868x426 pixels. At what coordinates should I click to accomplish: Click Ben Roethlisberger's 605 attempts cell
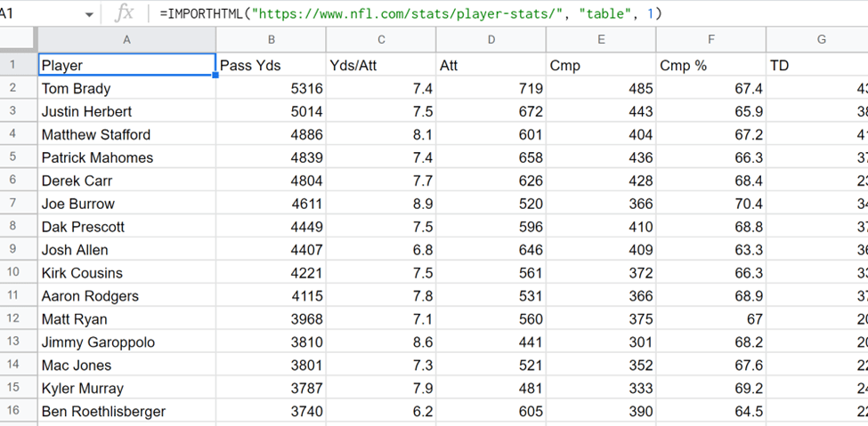[491, 412]
